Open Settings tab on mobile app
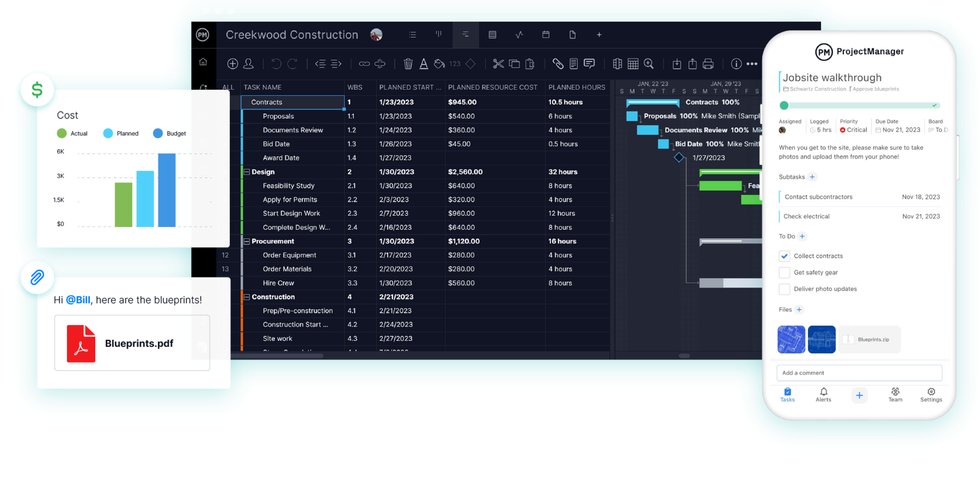980x490 pixels. click(931, 395)
